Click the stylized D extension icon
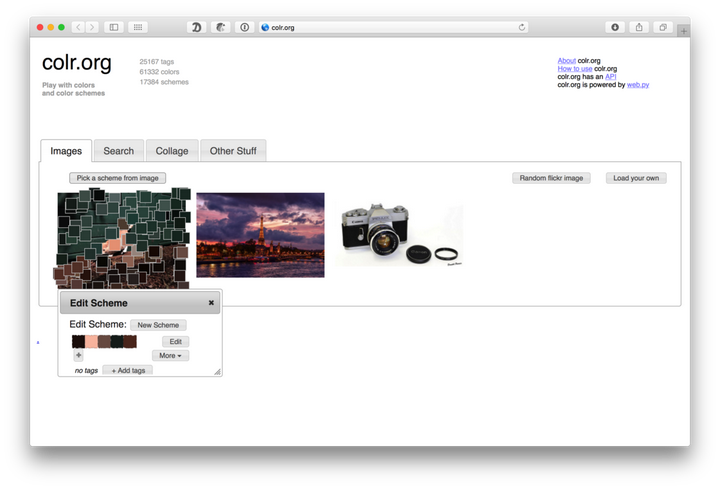Image resolution: width=720 pixels, height=489 pixels. (197, 27)
